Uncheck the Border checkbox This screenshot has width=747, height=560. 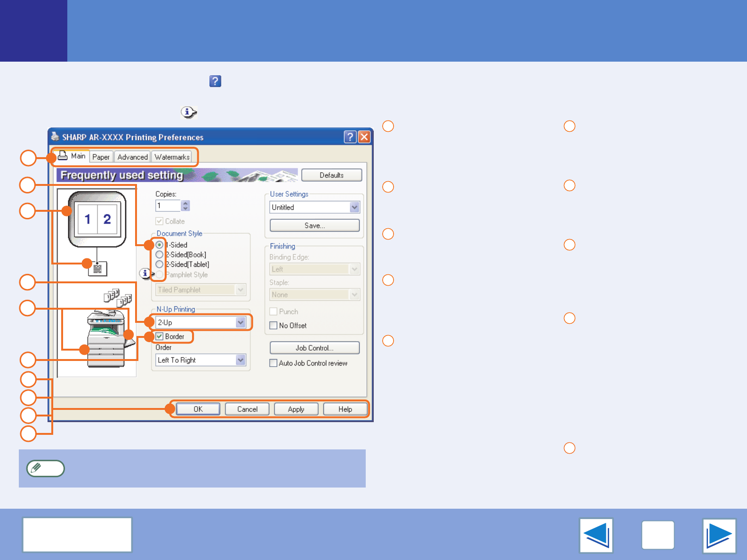coord(160,336)
